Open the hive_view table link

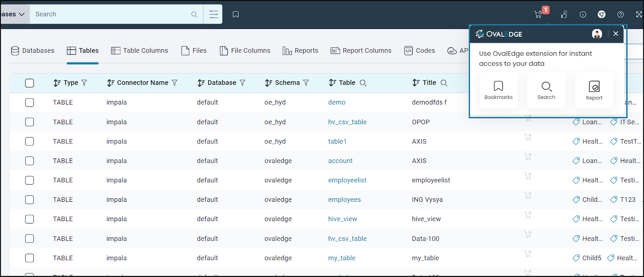click(343, 219)
